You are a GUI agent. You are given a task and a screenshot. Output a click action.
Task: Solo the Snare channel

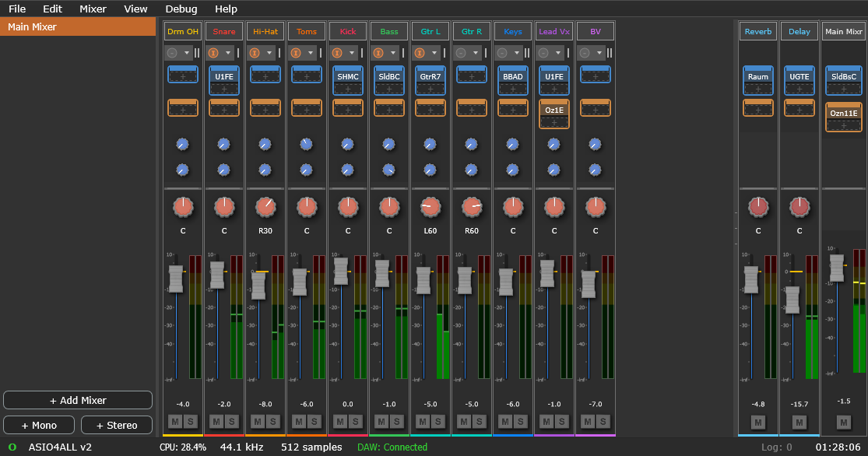pyautogui.click(x=232, y=422)
